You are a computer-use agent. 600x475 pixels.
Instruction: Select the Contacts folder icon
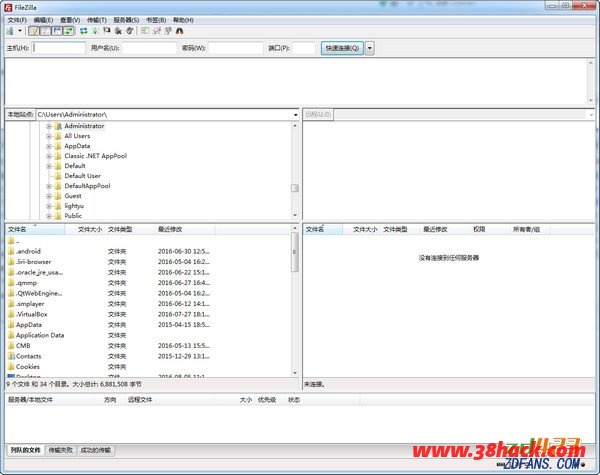[11, 356]
